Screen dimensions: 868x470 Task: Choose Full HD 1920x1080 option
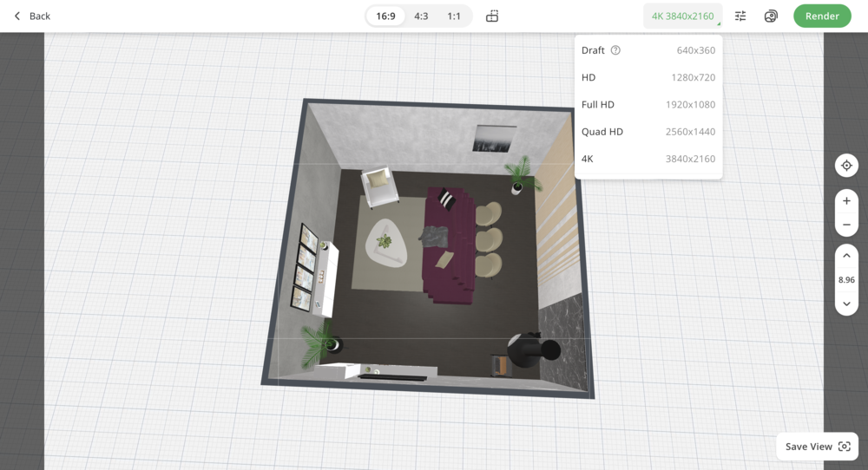(648, 105)
